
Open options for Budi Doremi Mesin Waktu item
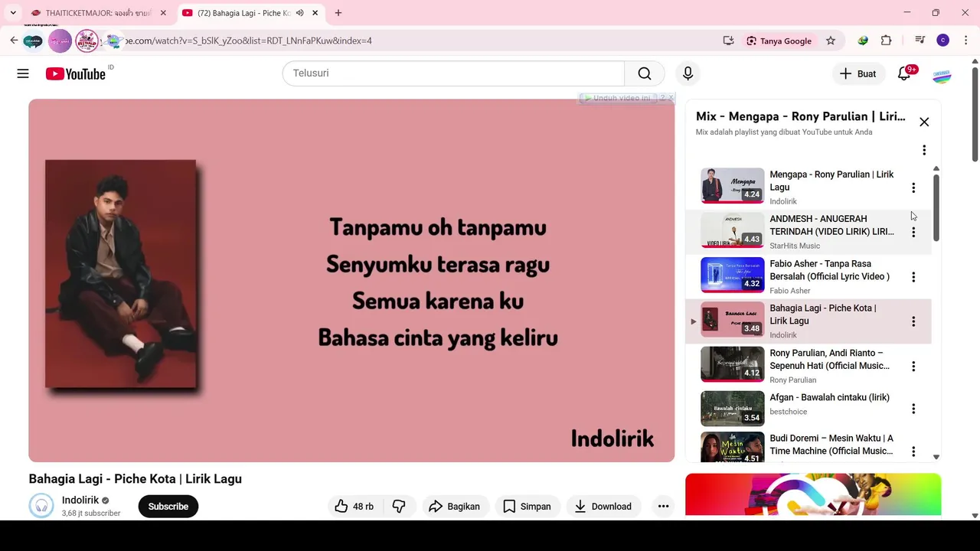point(913,452)
